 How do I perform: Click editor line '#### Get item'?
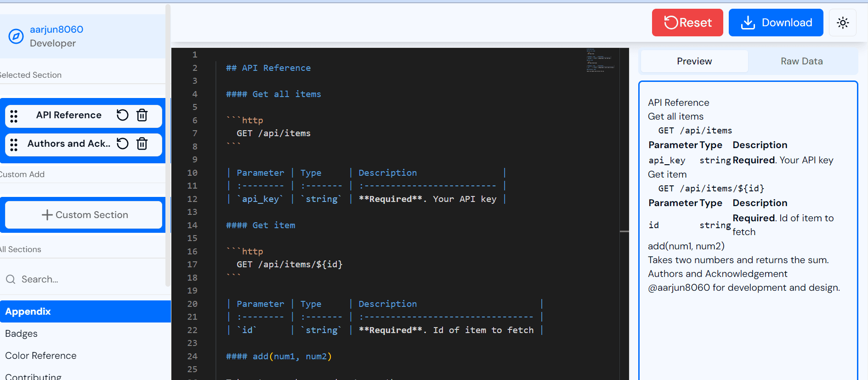261,225
